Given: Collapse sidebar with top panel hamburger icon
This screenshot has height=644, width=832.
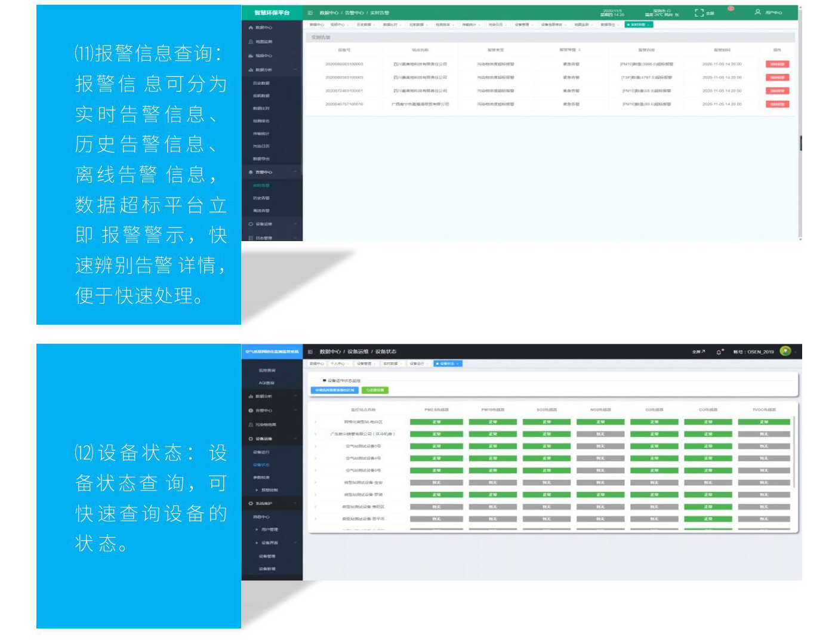Looking at the screenshot, I should click(x=310, y=13).
